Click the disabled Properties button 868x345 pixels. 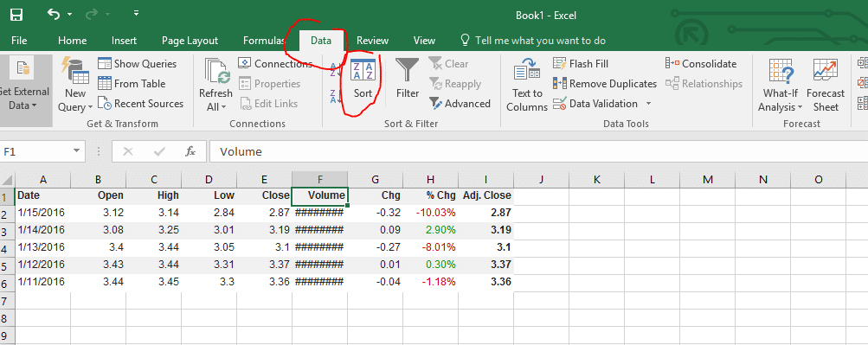(x=270, y=84)
